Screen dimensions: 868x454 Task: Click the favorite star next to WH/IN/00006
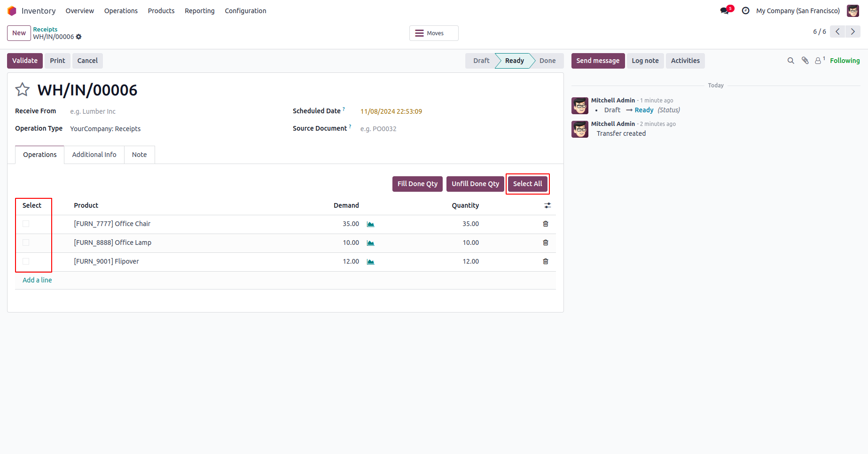click(x=23, y=90)
